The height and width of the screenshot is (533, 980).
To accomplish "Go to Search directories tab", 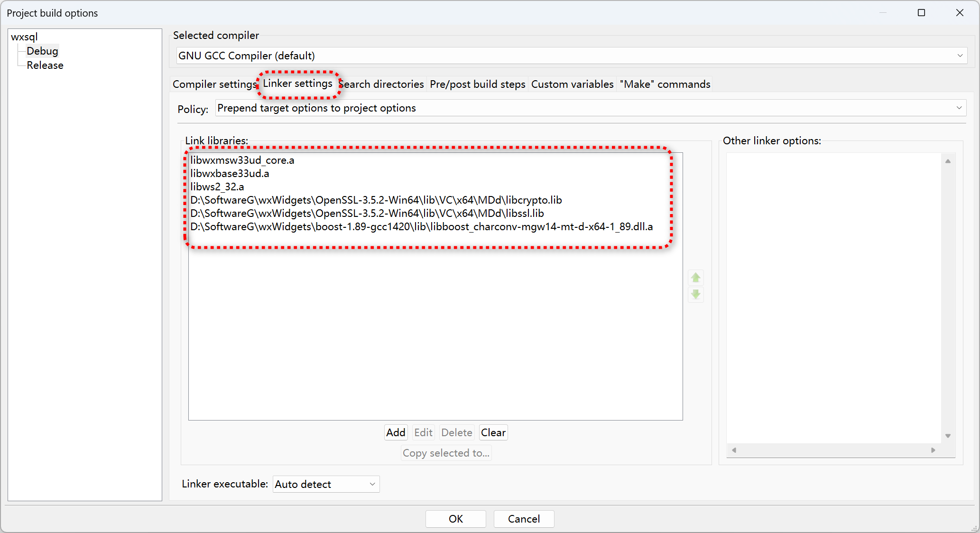I will [x=381, y=84].
